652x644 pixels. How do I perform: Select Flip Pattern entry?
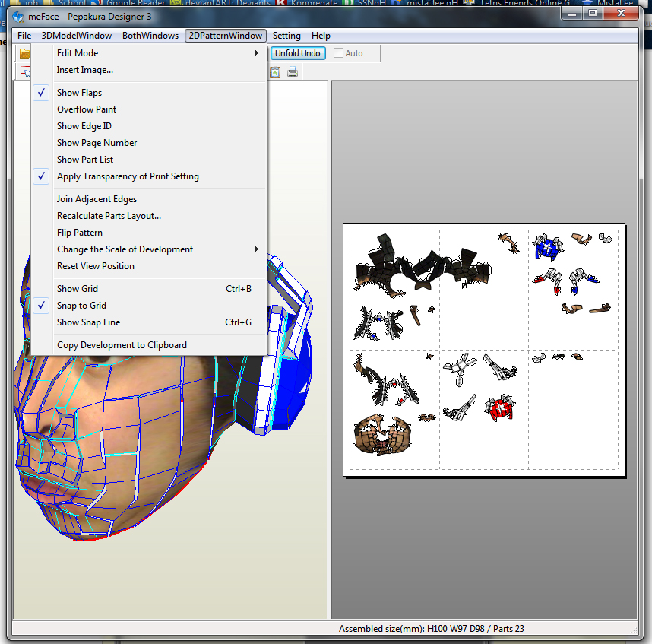pyautogui.click(x=149, y=233)
